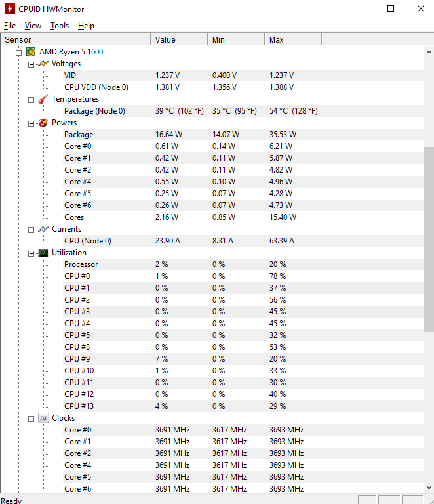
Task: Open the File menu
Action: [x=10, y=26]
